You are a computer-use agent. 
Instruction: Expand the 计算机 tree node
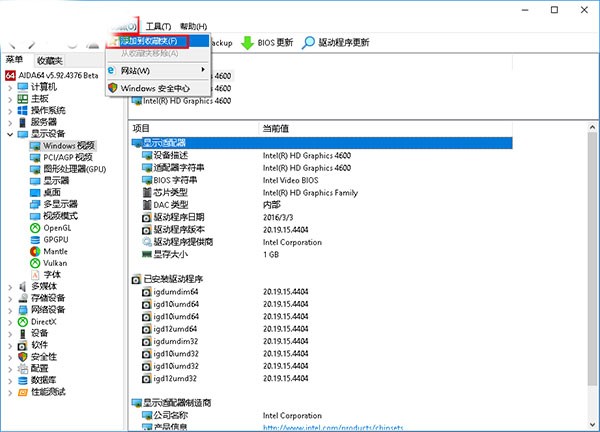(x=10, y=87)
